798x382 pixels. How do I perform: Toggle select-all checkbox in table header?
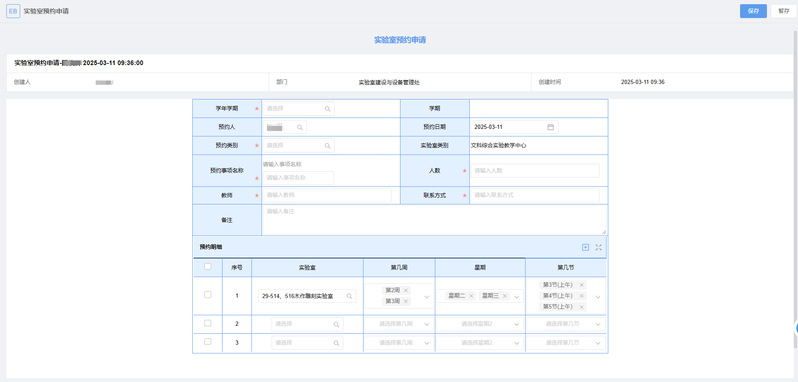point(208,267)
